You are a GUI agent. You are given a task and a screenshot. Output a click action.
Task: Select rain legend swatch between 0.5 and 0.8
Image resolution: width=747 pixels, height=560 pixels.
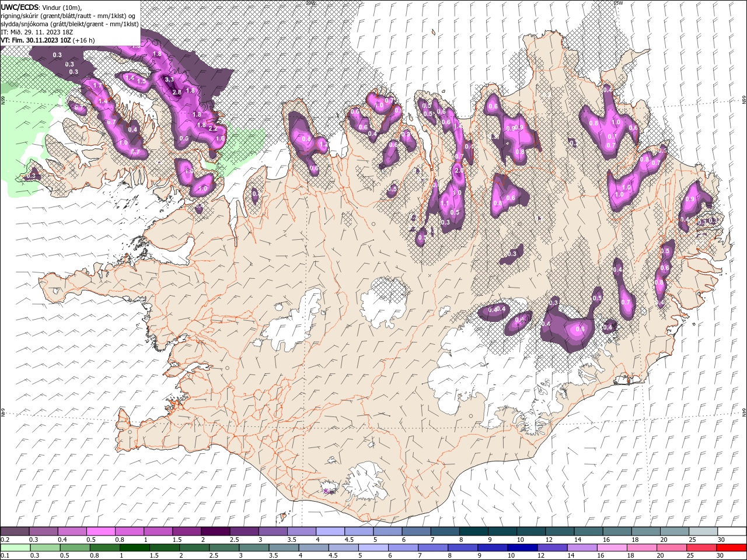[75, 547]
